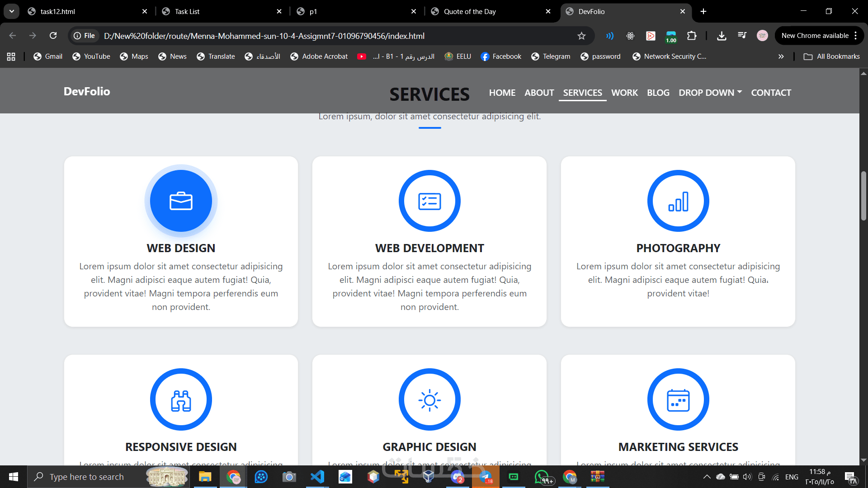Viewport: 868px width, 488px height.
Task: Click the DevFolio brand logo link
Action: (87, 91)
